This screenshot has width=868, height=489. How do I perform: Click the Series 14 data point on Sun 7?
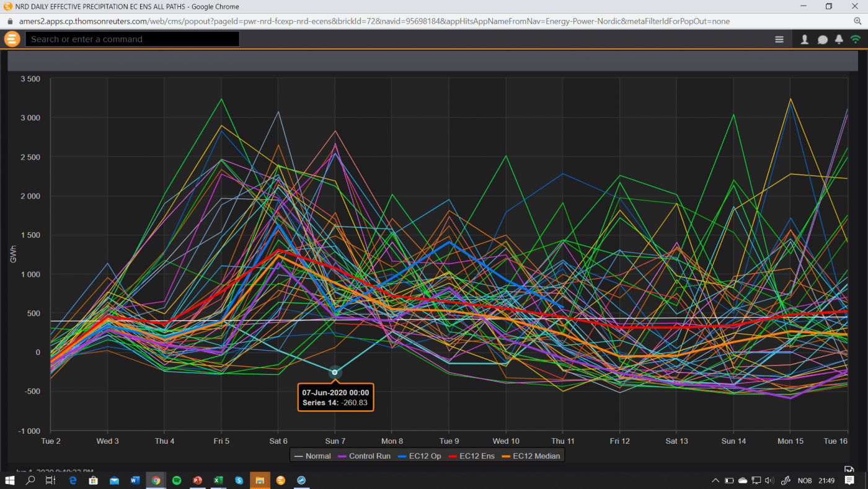pyautogui.click(x=335, y=372)
